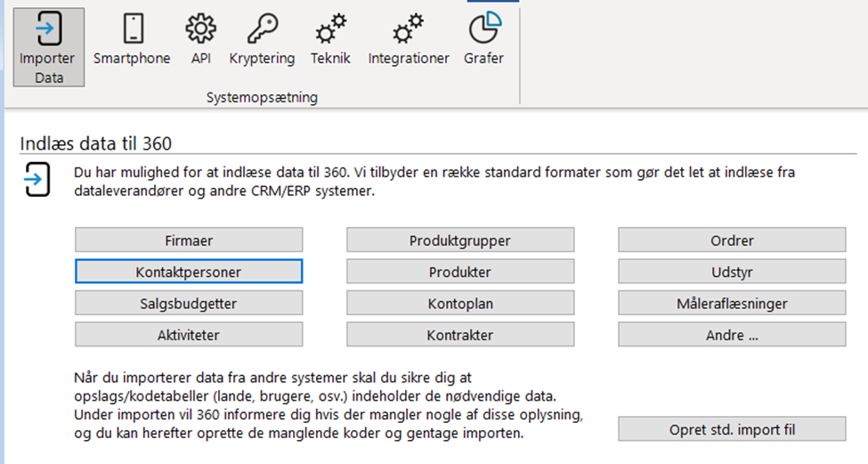The width and height of the screenshot is (868, 464).
Task: Open the Salgsbudgetter import
Action: coord(189,304)
